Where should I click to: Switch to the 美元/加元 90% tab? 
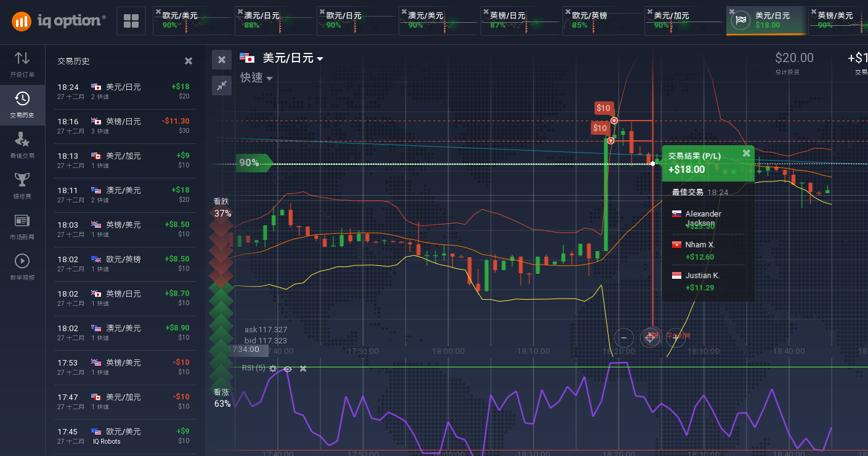pyautogui.click(x=683, y=21)
